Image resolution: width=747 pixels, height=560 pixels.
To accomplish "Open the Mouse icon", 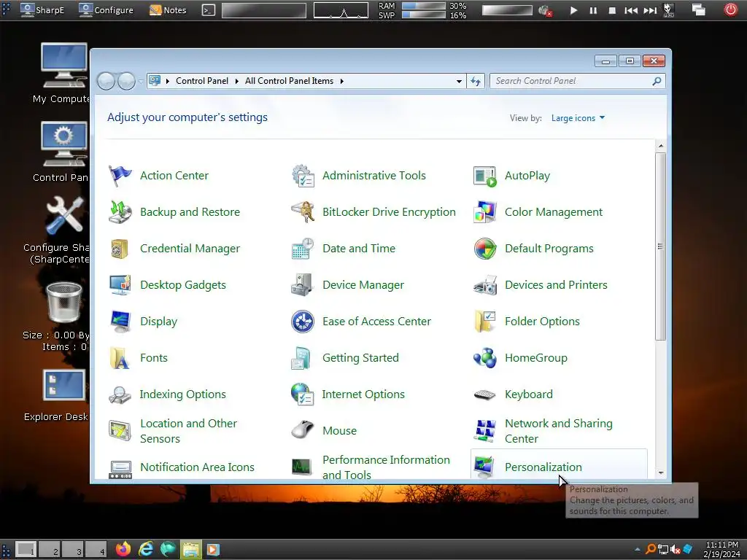I will (x=303, y=430).
